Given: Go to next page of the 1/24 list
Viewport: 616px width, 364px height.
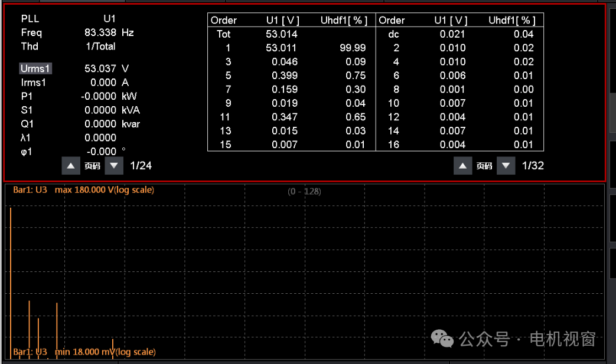Looking at the screenshot, I should click(114, 166).
